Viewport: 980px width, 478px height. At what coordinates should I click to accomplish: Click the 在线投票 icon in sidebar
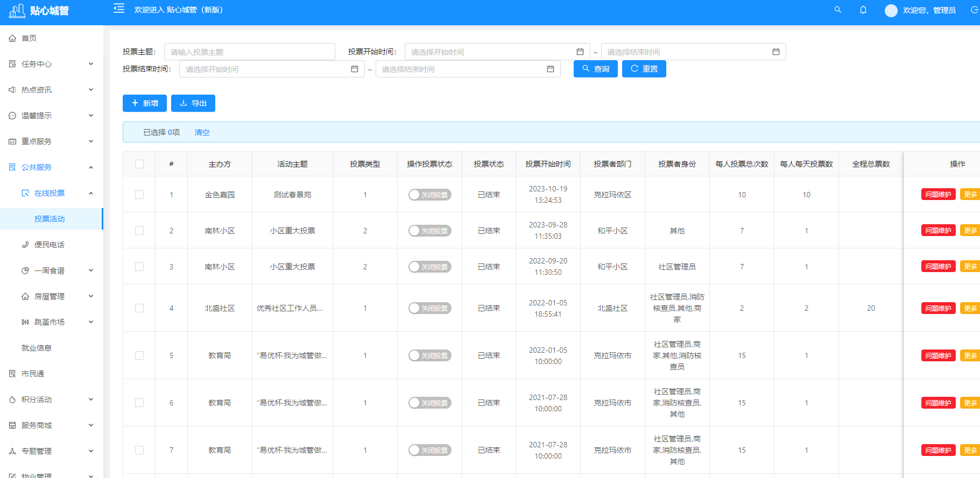tap(25, 193)
